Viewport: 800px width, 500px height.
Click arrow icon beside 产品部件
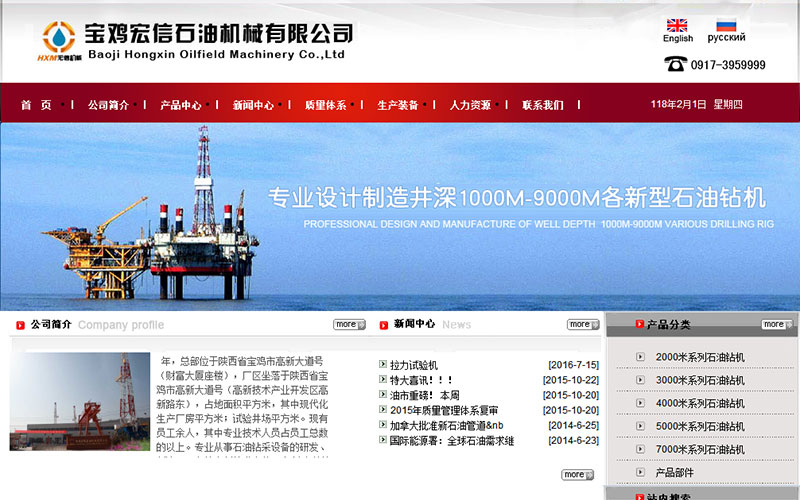(640, 472)
